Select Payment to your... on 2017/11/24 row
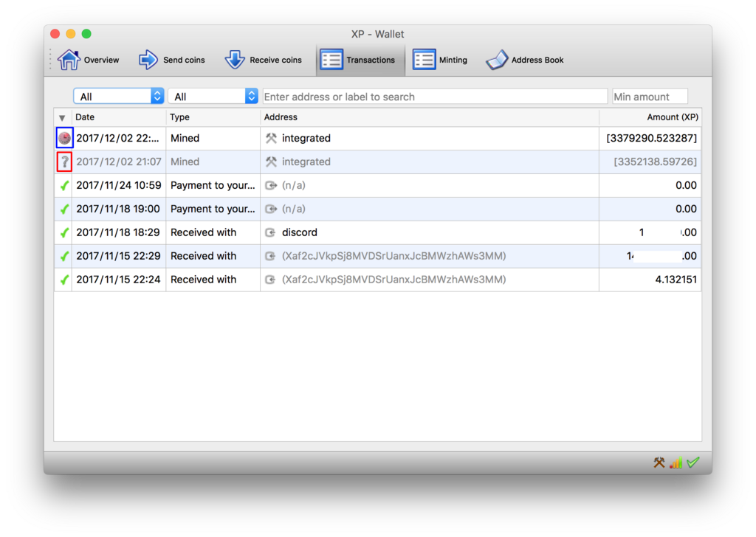This screenshot has height=537, width=756. pyautogui.click(x=213, y=185)
